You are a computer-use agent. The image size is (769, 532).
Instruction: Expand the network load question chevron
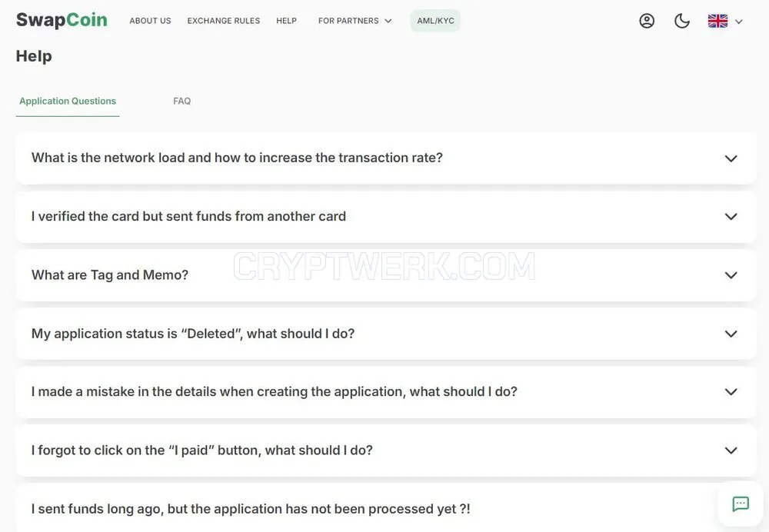731,158
